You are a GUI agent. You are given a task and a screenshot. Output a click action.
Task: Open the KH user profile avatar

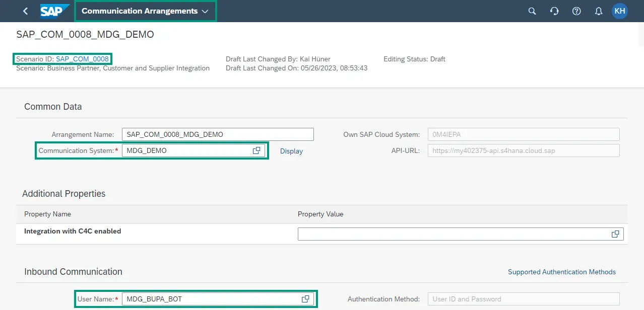620,11
